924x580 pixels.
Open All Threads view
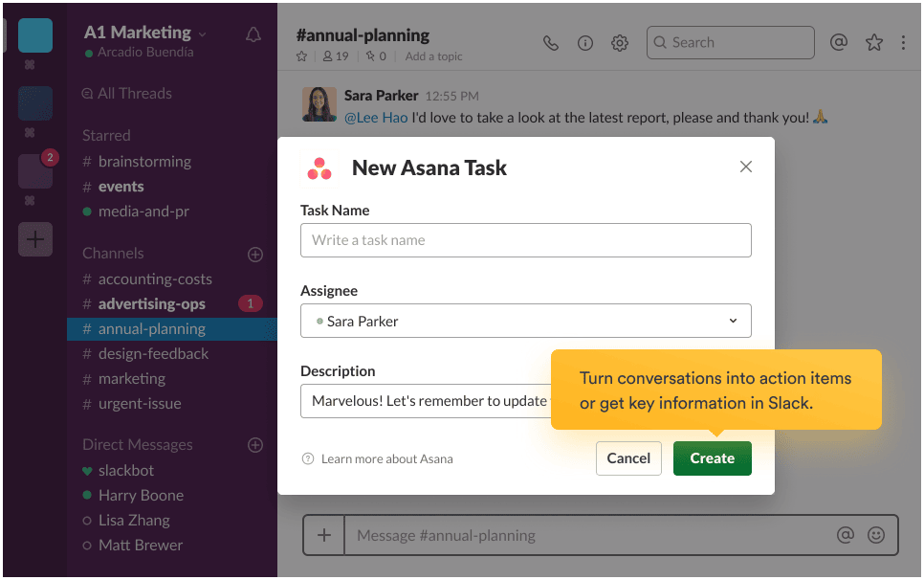[126, 93]
